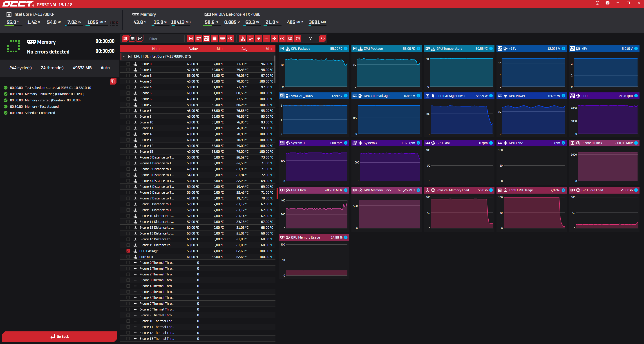This screenshot has height=344, width=644.
Task: Copy test log with clipboard icon
Action: click(113, 81)
